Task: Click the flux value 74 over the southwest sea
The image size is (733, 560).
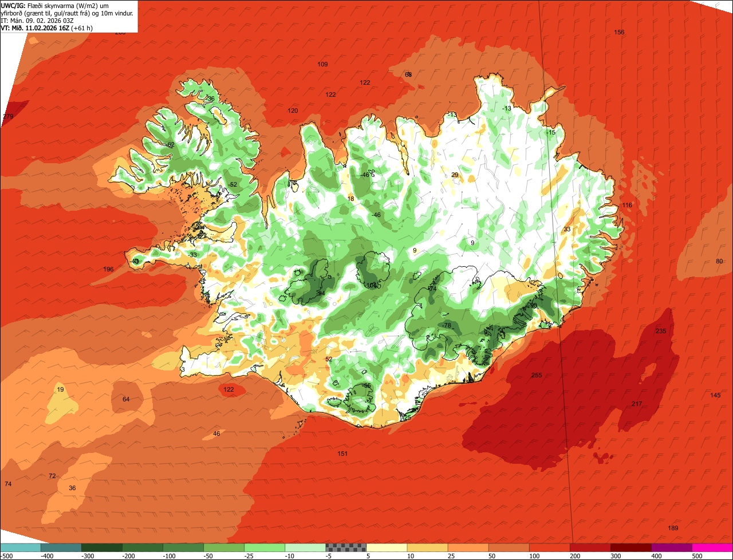Action: [8, 484]
